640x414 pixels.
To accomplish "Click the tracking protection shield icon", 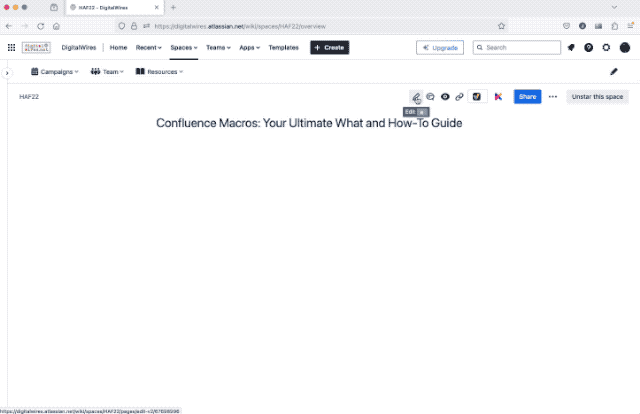I will tap(122, 26).
